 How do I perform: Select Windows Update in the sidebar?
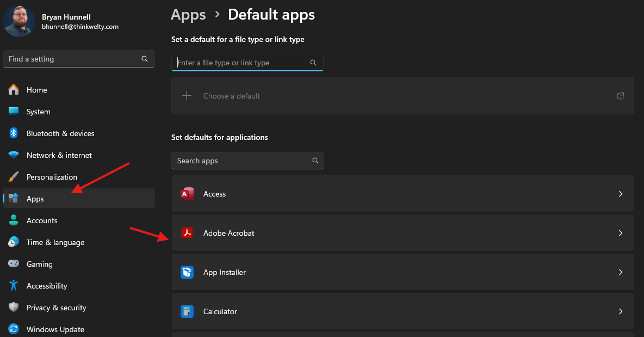pos(55,329)
